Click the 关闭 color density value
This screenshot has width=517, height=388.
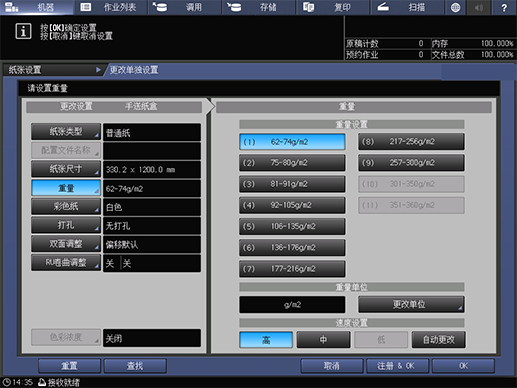152,338
